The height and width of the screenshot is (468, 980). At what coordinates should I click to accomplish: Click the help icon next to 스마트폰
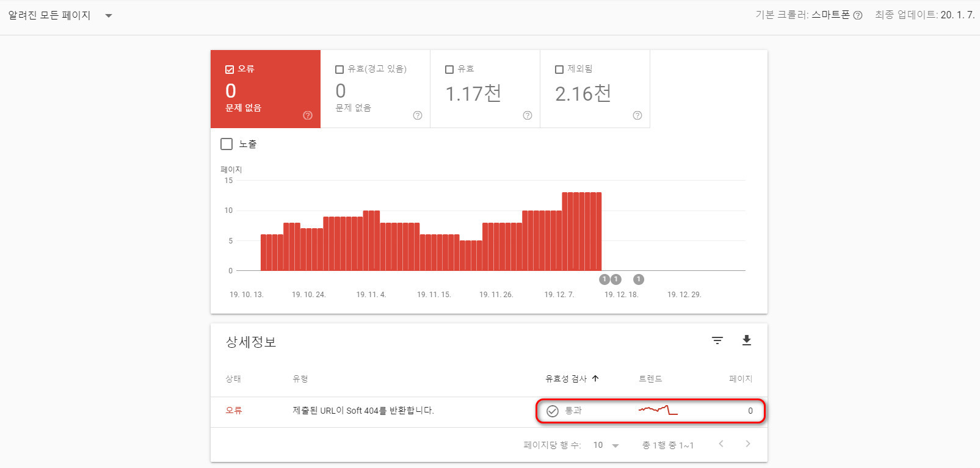pos(858,15)
